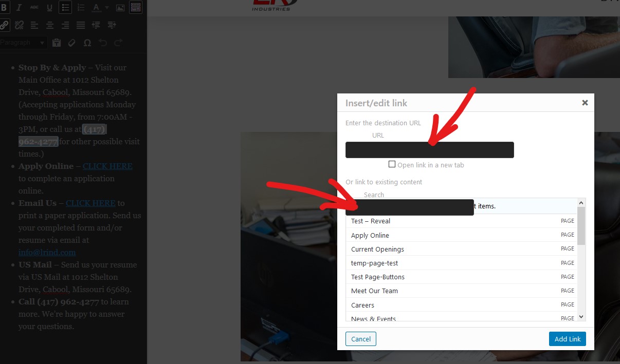Screen dimensions: 620x364
Task: Select the justify text alignment icon
Action: coord(81,25)
